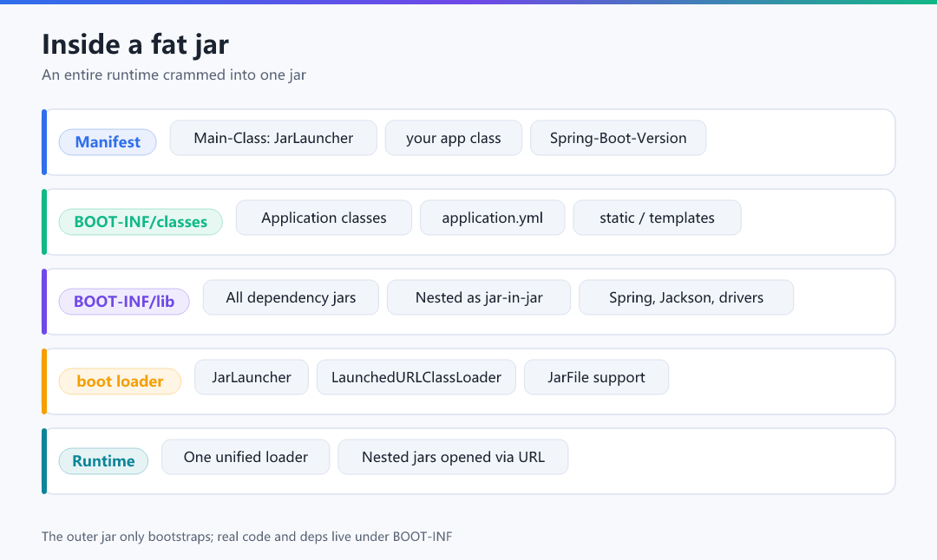Screen dimensions: 937x560
Task: Select the JarLauncher chip in boot loader row
Action: pyautogui.click(x=252, y=377)
